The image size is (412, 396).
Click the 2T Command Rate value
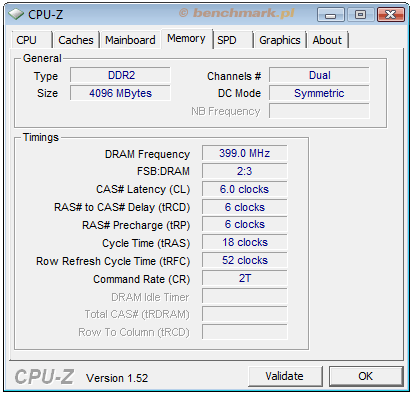[x=245, y=278]
